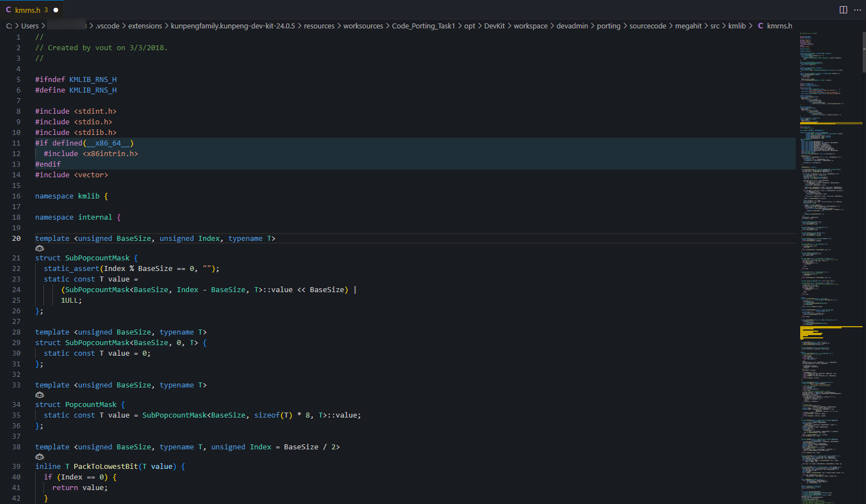
Task: Click the code lens icon above struct SubPopcountMask
Action: [40, 248]
